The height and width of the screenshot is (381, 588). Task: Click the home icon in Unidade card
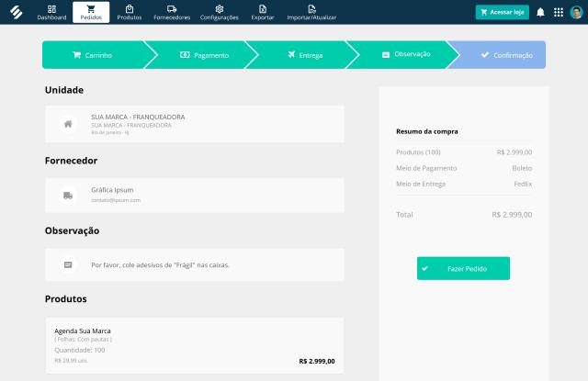click(68, 124)
